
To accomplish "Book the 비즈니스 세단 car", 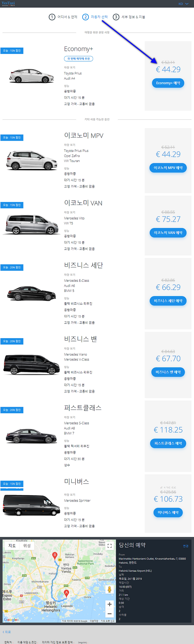I will click(168, 301).
